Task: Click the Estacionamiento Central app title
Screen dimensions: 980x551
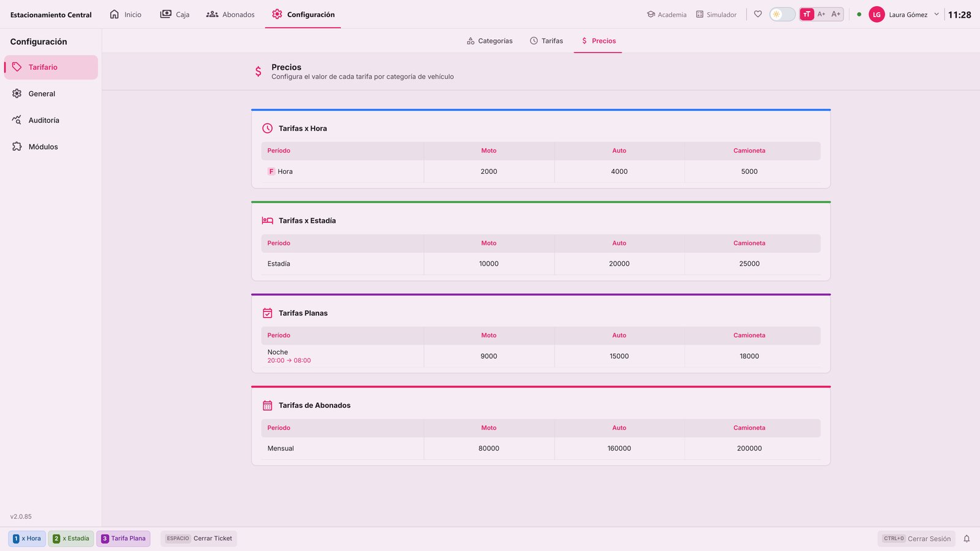Action: [51, 15]
